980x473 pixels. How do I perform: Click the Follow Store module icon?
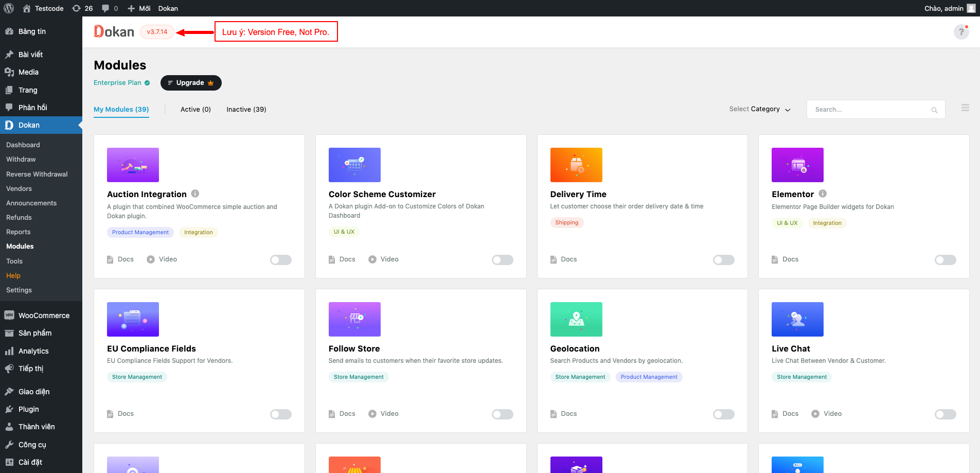pos(354,319)
